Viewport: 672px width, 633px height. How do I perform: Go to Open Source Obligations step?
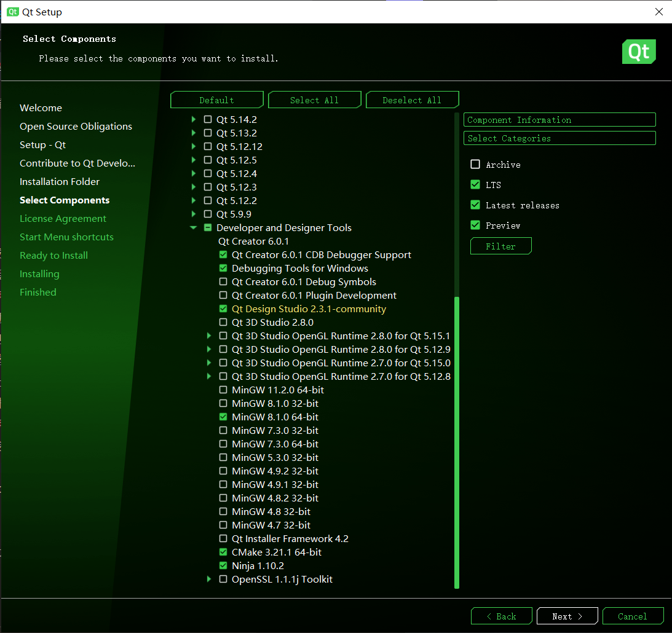(76, 127)
